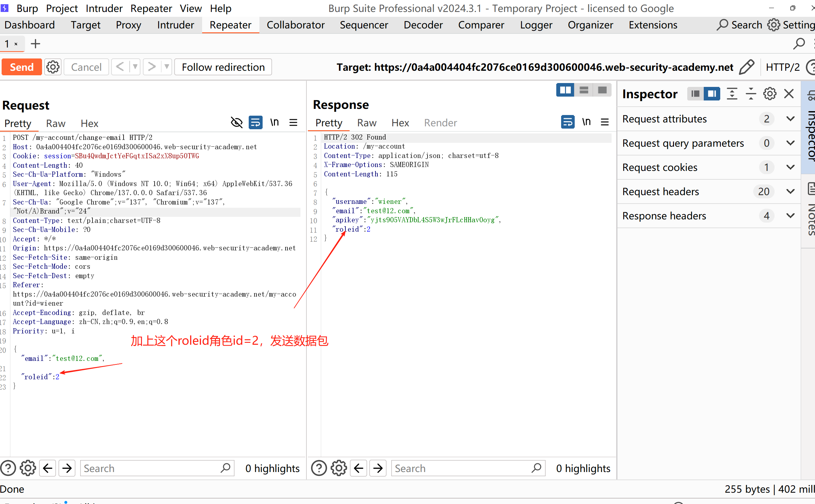815x504 pixels.
Task: Toggle show newline characters in Response
Action: [586, 122]
